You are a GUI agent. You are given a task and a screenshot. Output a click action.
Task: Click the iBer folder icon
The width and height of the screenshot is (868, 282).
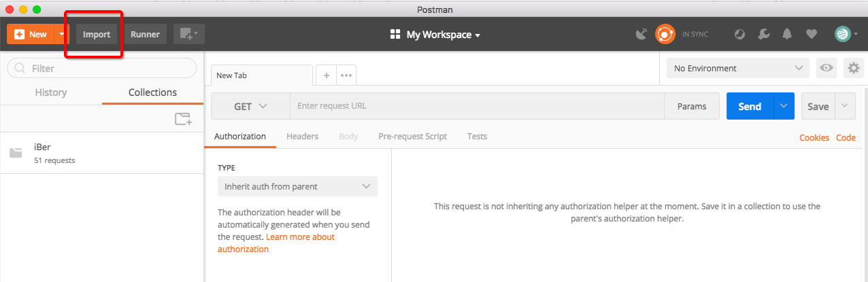click(16, 153)
